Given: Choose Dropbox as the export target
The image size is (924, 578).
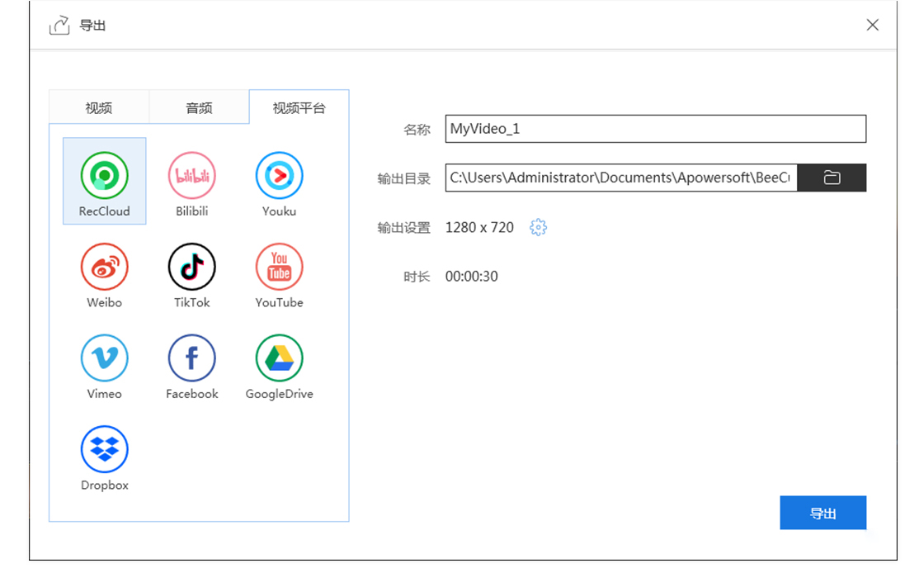Looking at the screenshot, I should (x=104, y=449).
